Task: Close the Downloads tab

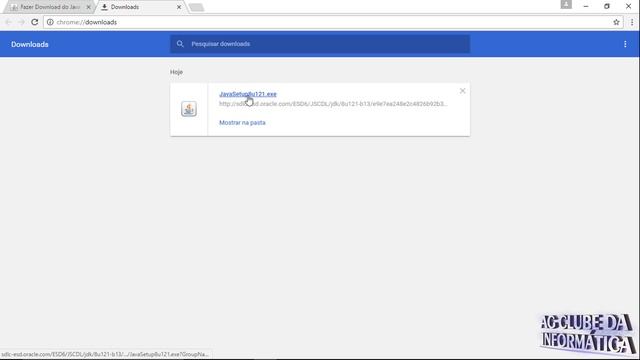Action: (x=179, y=7)
